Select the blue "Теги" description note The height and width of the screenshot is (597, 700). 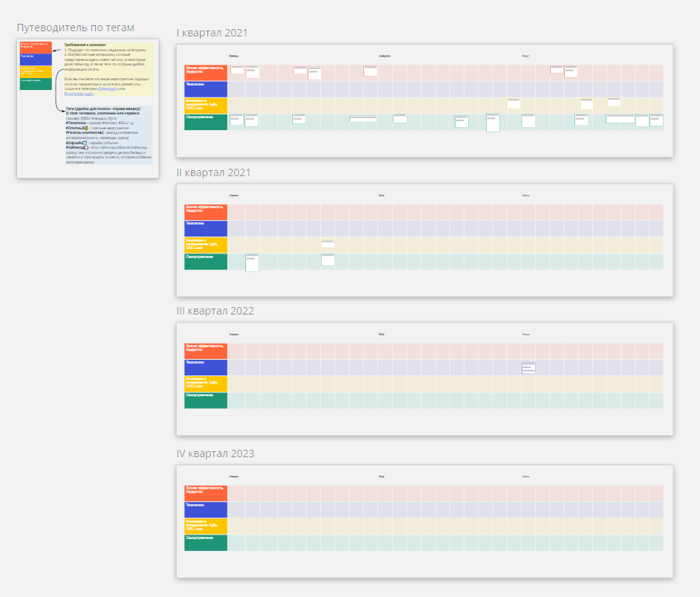108,156
